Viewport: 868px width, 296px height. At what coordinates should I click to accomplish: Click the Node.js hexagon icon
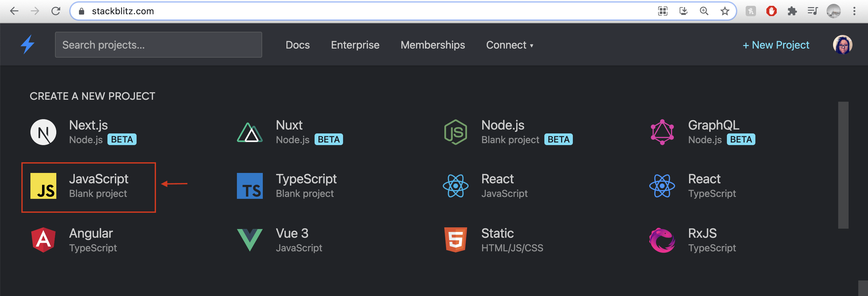tap(456, 132)
